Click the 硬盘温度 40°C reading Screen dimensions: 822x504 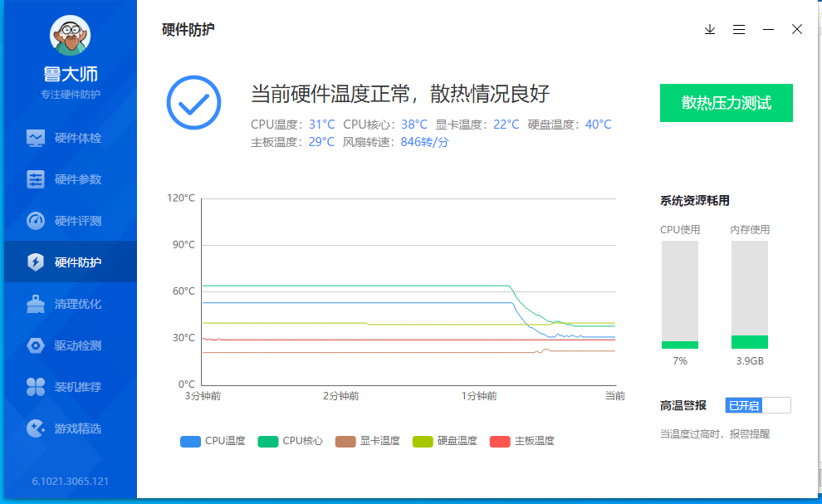[x=570, y=125]
